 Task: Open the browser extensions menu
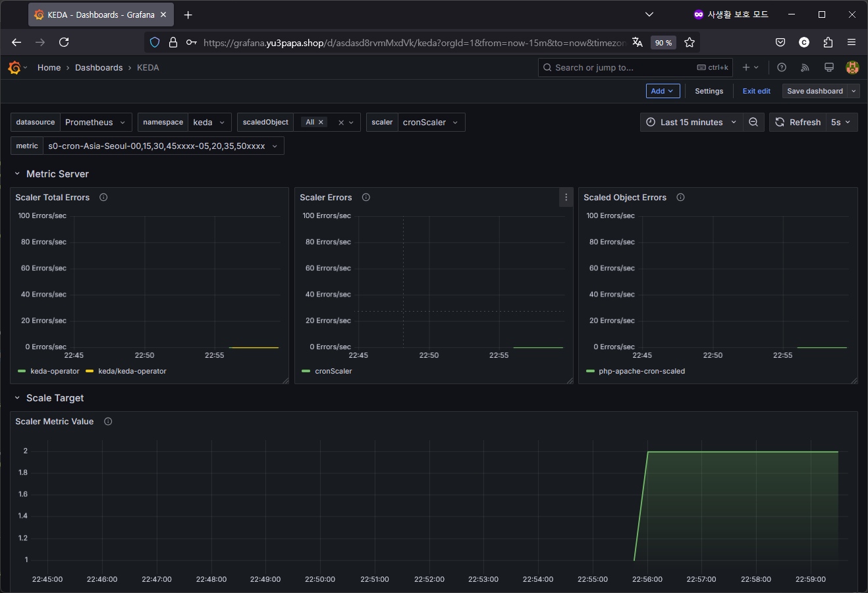pyautogui.click(x=828, y=42)
